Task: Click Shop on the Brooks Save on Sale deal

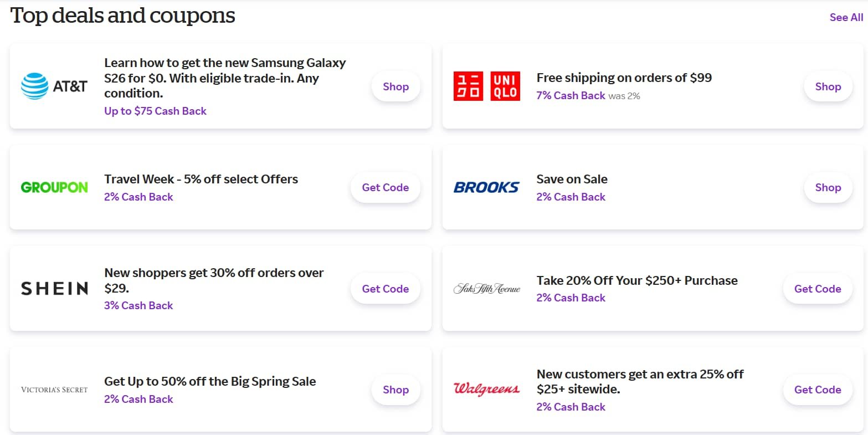Action: (x=828, y=187)
